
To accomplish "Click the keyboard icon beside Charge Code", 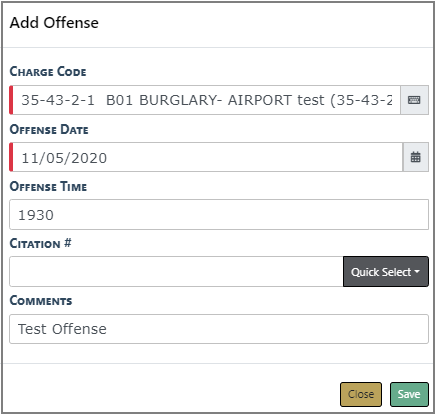I will pyautogui.click(x=414, y=100).
